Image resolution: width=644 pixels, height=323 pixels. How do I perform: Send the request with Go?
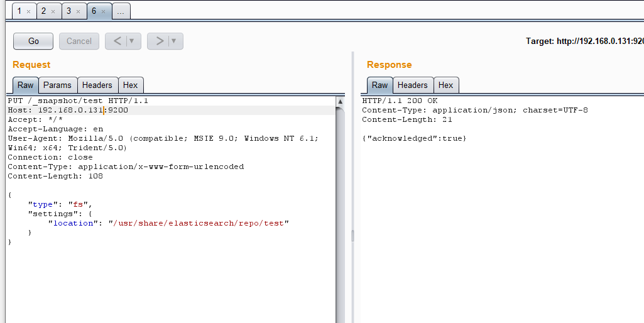coord(33,41)
